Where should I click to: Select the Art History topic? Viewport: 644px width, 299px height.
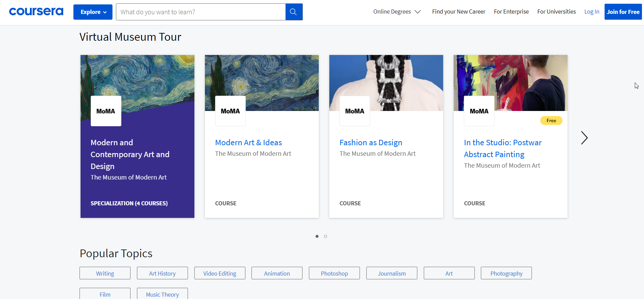click(162, 273)
